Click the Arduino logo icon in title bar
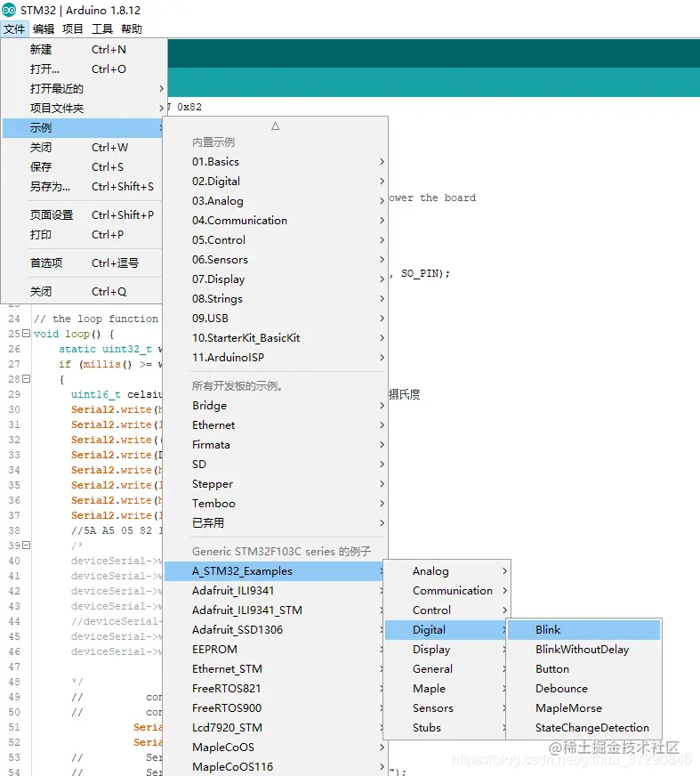Image resolution: width=700 pixels, height=776 pixels. coord(9,10)
